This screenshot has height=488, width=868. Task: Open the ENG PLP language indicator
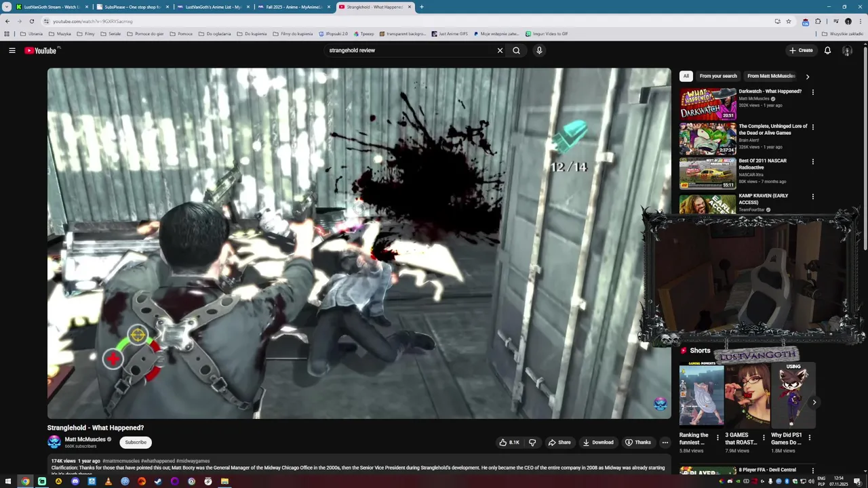coord(822,481)
